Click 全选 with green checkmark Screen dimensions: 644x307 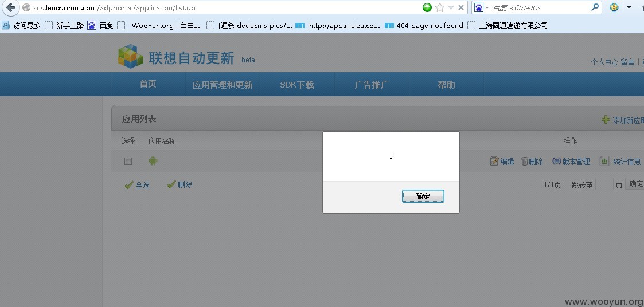pyautogui.click(x=136, y=185)
